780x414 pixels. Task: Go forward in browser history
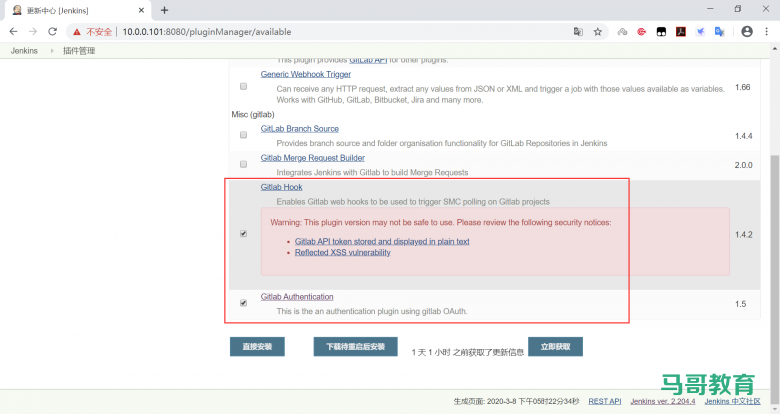tap(33, 31)
